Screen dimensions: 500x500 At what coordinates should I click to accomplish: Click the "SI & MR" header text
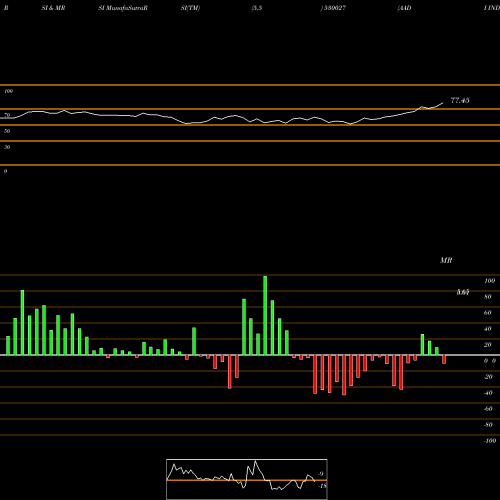pyautogui.click(x=53, y=8)
